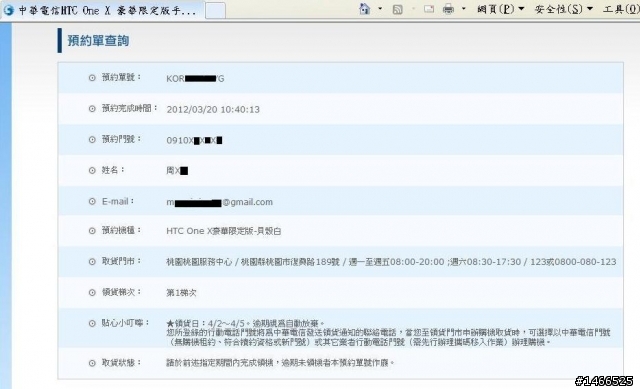
Task: Click the timestamp 2012/03/20 10:40:13
Action: coord(213,109)
